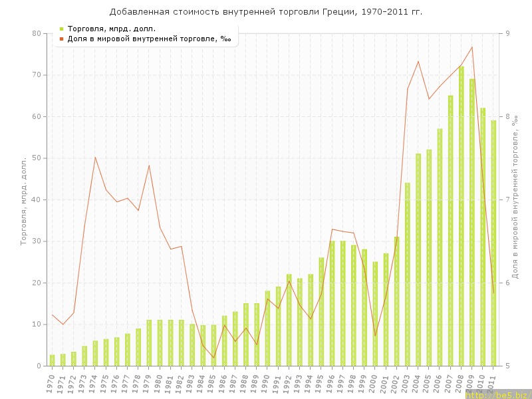532x399 pixels.
Task: Click the left axis title 'Торговля, млрд. долл.'
Action: coord(23,201)
